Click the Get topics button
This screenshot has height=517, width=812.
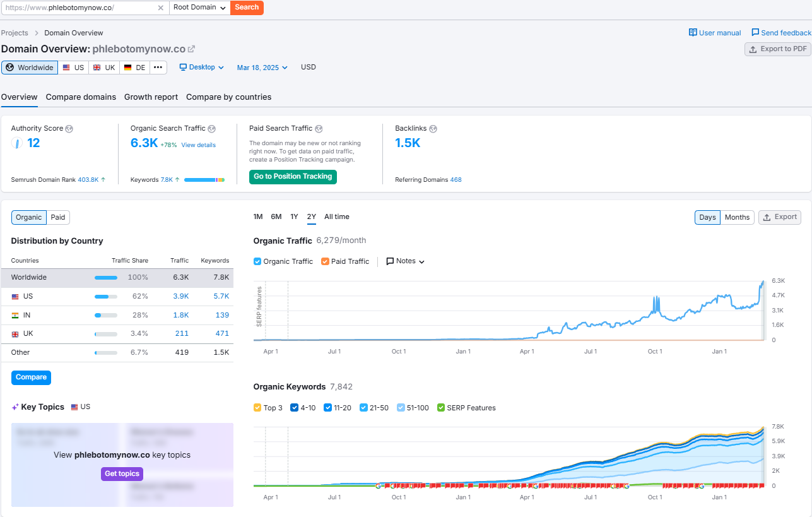(122, 474)
